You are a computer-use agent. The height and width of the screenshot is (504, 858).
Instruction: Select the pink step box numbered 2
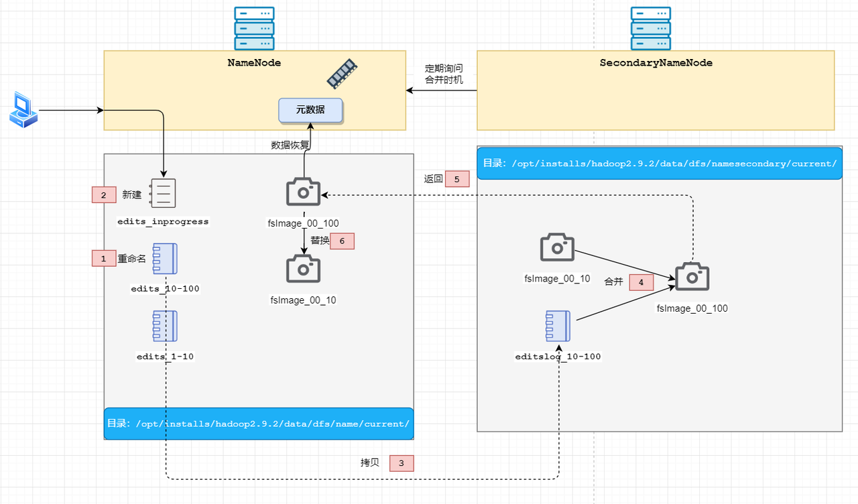point(104,195)
